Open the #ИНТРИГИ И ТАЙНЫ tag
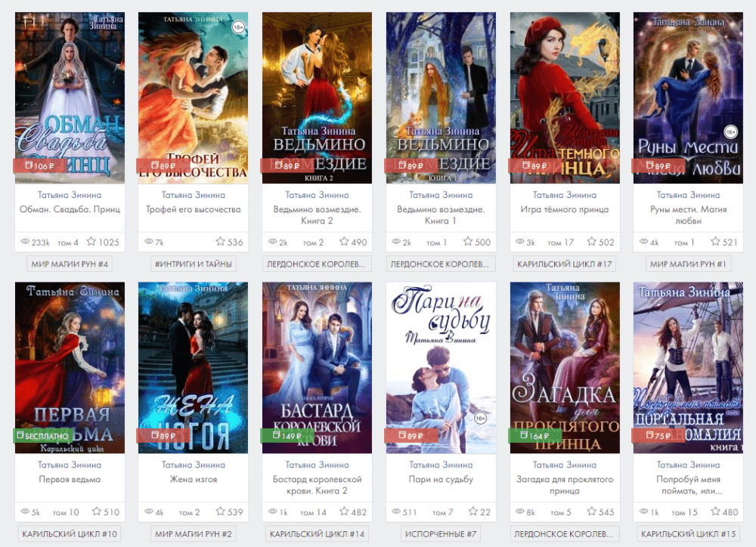 (194, 264)
